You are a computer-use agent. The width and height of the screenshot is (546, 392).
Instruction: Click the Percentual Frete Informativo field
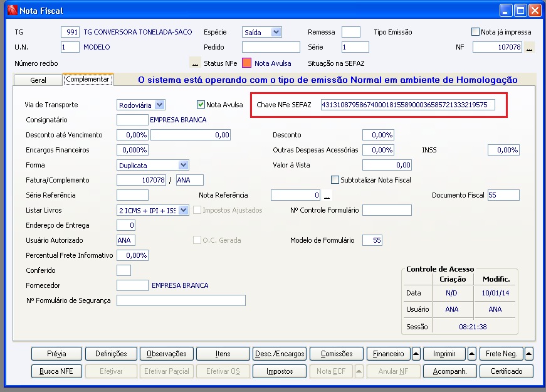click(132, 255)
